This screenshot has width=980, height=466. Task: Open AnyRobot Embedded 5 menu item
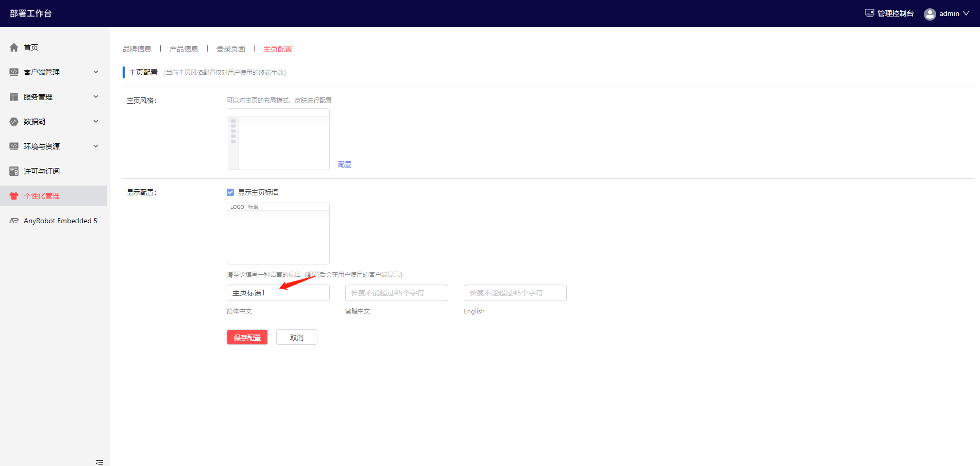pos(54,221)
